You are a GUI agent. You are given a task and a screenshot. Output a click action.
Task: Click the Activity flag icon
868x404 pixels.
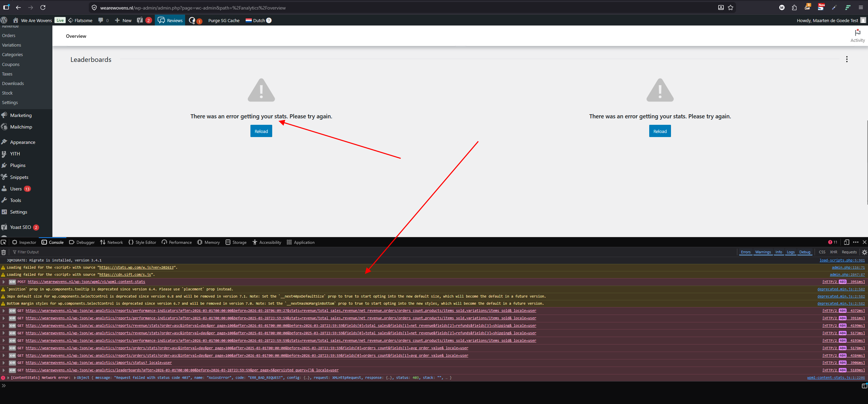pyautogui.click(x=857, y=33)
